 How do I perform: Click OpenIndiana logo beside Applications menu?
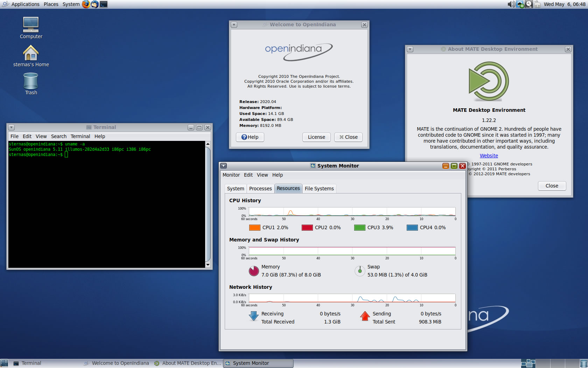(5, 4)
